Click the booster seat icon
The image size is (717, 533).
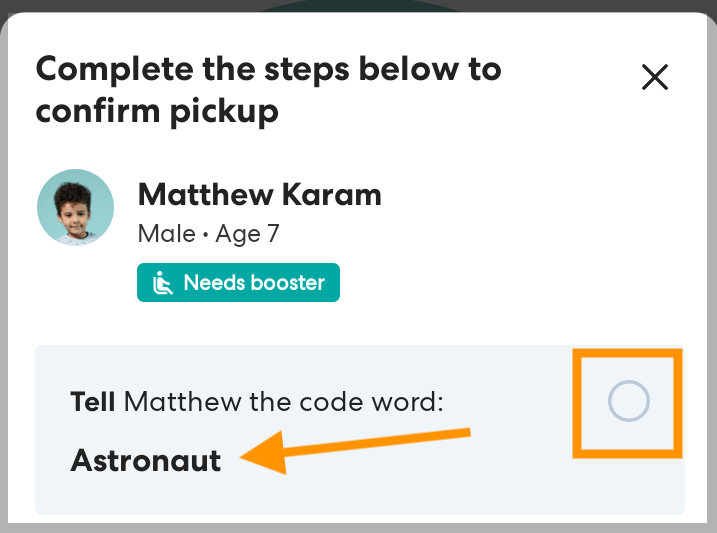point(162,283)
